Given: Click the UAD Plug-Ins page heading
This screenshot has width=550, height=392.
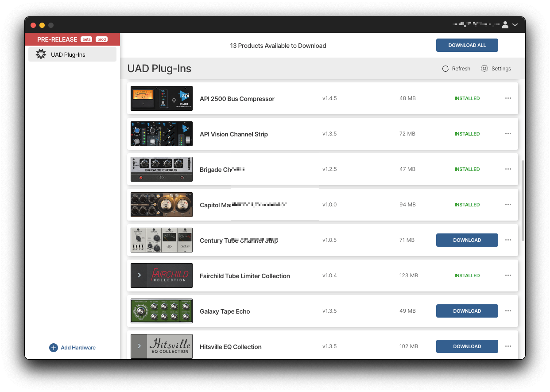Looking at the screenshot, I should 159,69.
